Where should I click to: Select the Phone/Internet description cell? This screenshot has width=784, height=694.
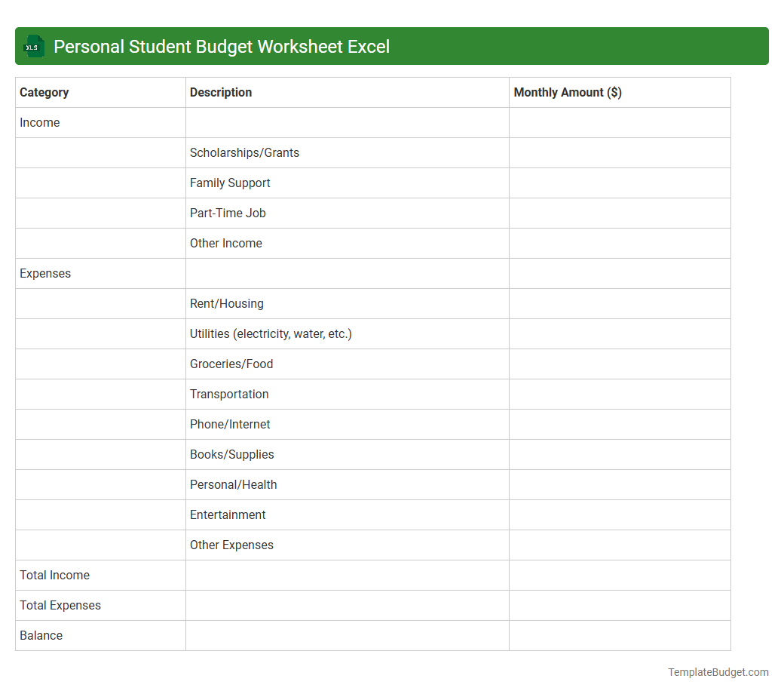tap(230, 424)
